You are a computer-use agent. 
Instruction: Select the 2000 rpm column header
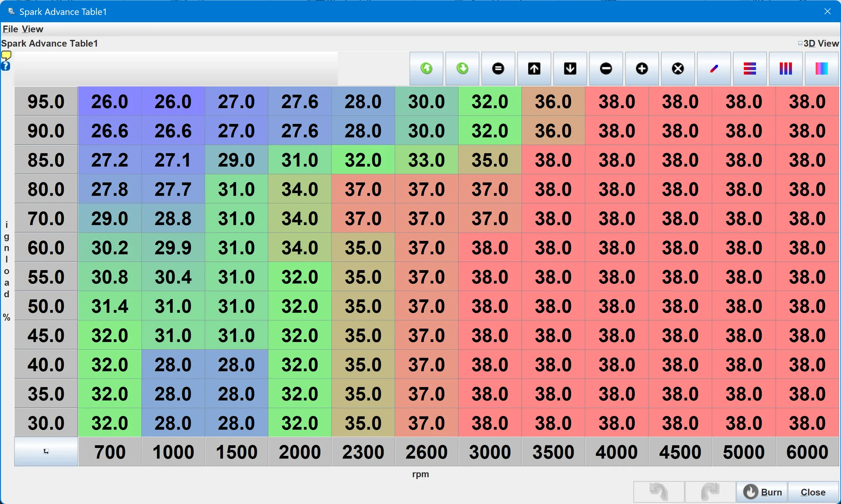[x=300, y=451]
